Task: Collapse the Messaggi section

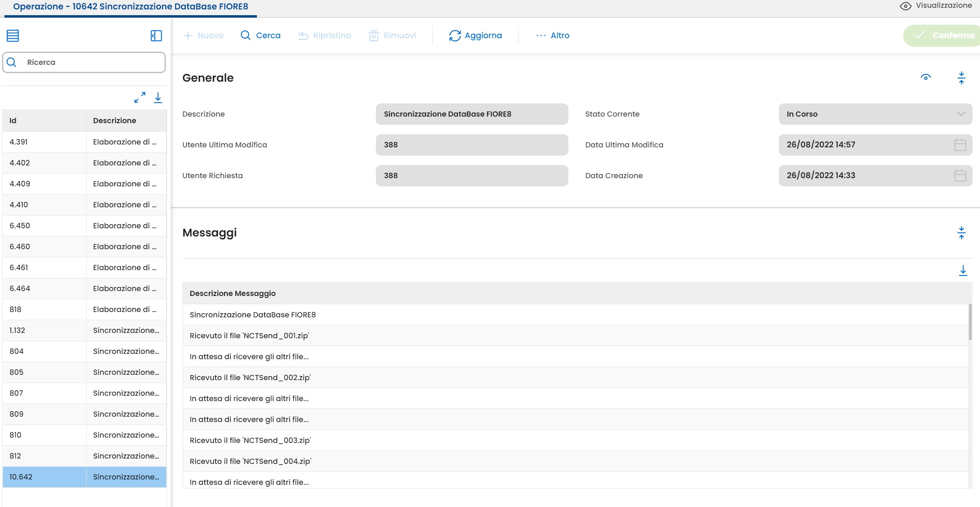Action: [x=961, y=233]
